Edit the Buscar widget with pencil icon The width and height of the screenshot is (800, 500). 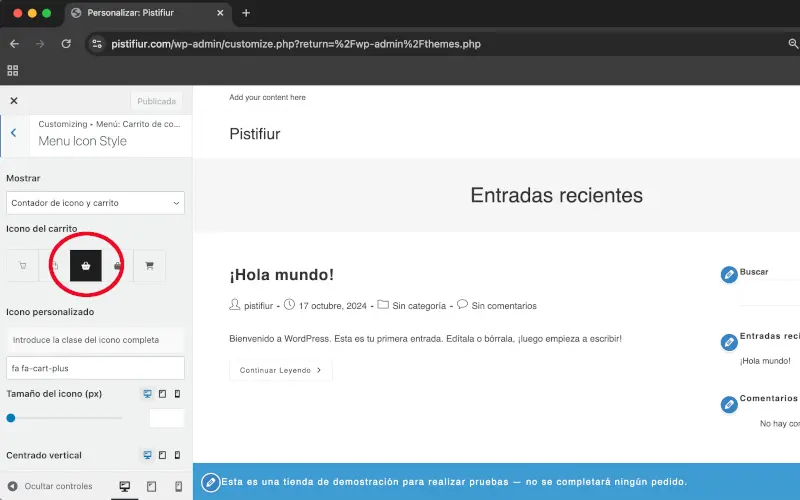point(729,274)
